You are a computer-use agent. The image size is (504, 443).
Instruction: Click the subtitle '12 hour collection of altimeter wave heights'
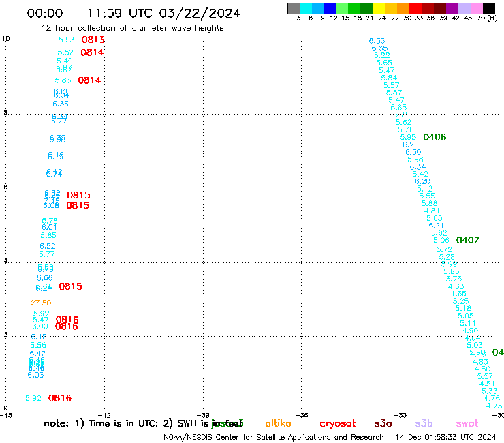pos(132,28)
